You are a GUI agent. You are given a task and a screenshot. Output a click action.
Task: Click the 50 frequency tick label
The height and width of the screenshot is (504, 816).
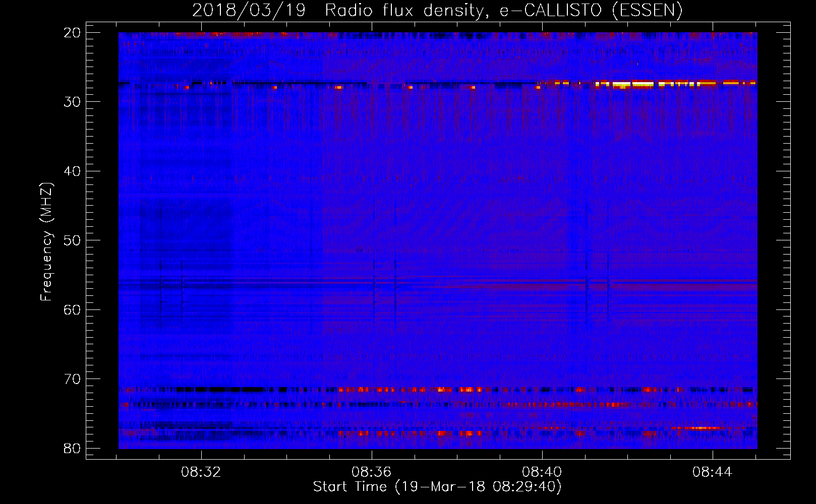[x=73, y=240]
